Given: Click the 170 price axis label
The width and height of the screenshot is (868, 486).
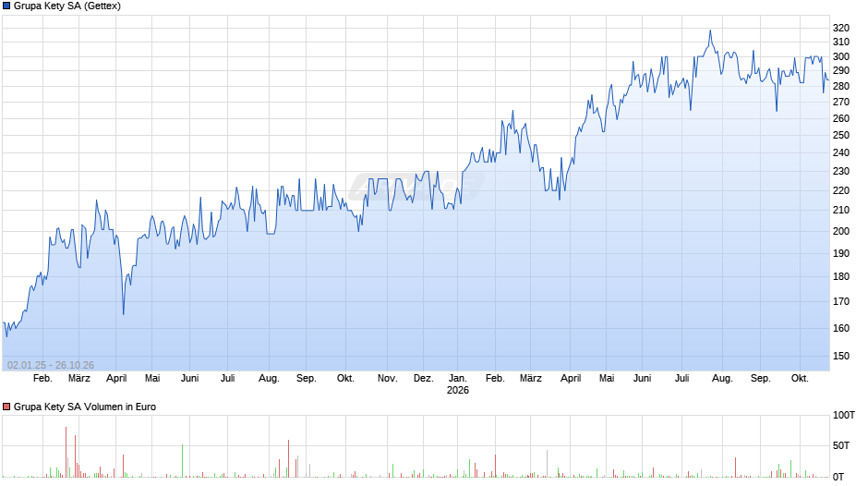Looking at the screenshot, I should point(841,302).
